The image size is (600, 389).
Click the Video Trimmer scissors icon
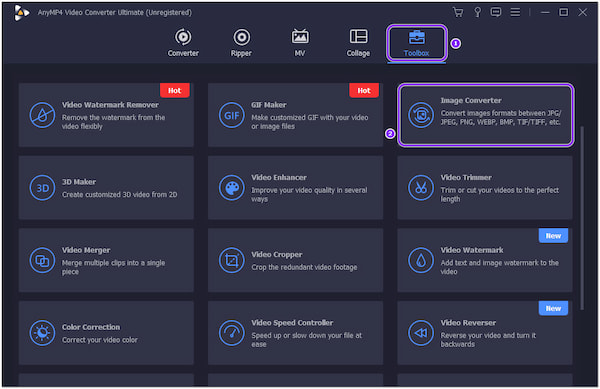click(x=421, y=188)
